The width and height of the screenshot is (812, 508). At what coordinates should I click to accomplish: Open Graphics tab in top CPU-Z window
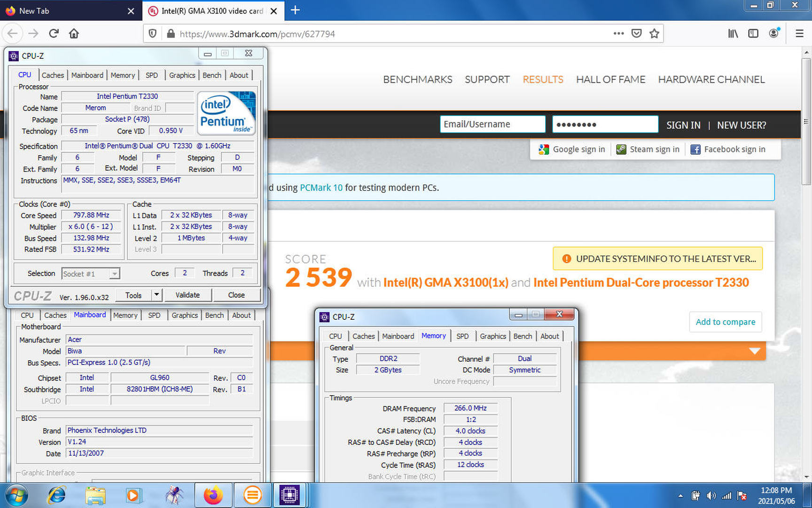pyautogui.click(x=182, y=75)
